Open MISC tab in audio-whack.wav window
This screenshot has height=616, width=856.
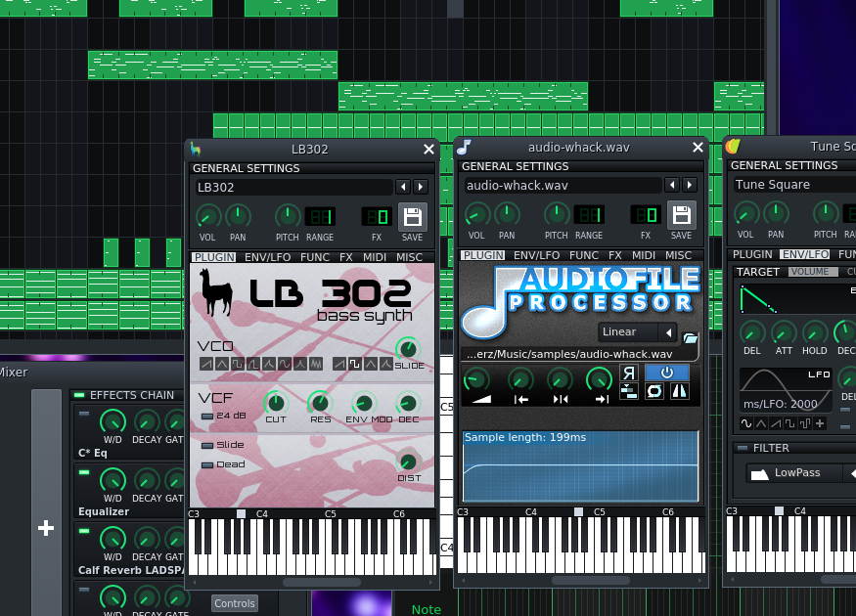coord(678,255)
